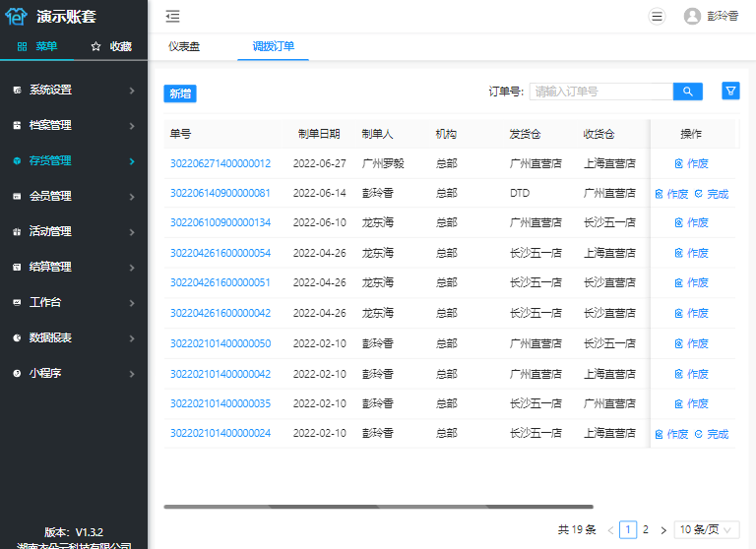Click 作废 for order 30220210140000035

click(x=691, y=403)
